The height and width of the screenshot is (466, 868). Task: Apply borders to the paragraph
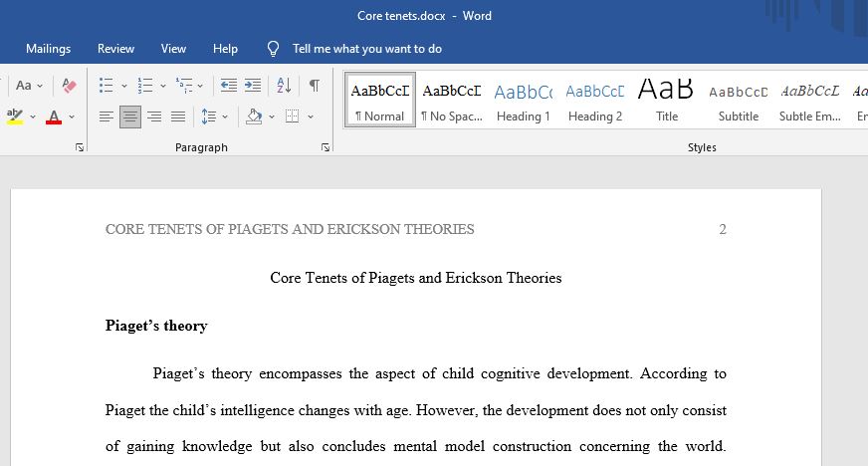pos(293,116)
